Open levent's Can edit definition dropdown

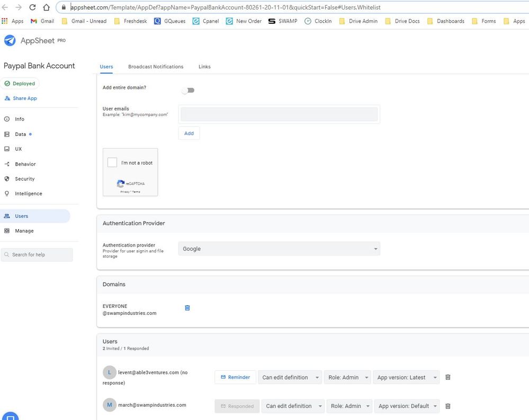(x=290, y=377)
